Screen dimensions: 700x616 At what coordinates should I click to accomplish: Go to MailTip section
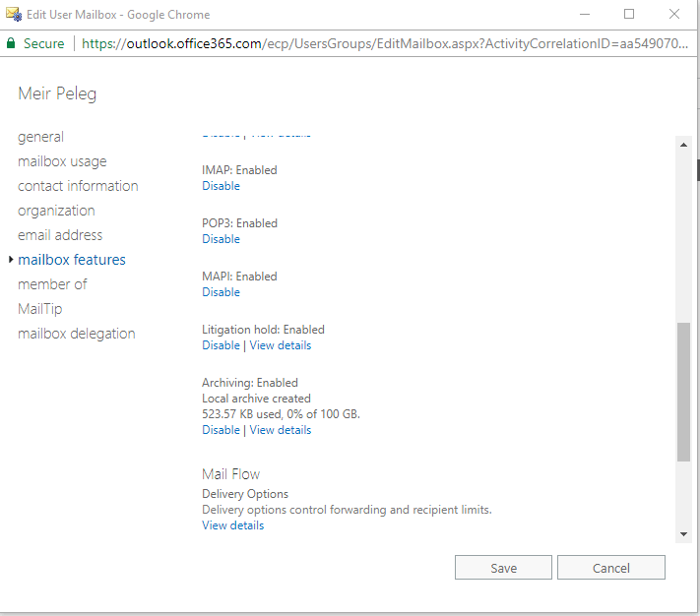[39, 309]
